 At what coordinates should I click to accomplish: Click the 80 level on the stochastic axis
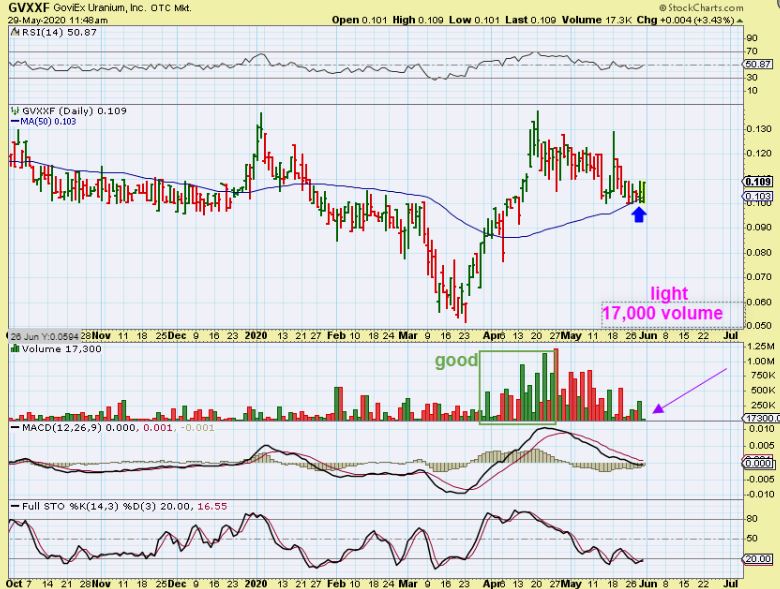click(752, 519)
